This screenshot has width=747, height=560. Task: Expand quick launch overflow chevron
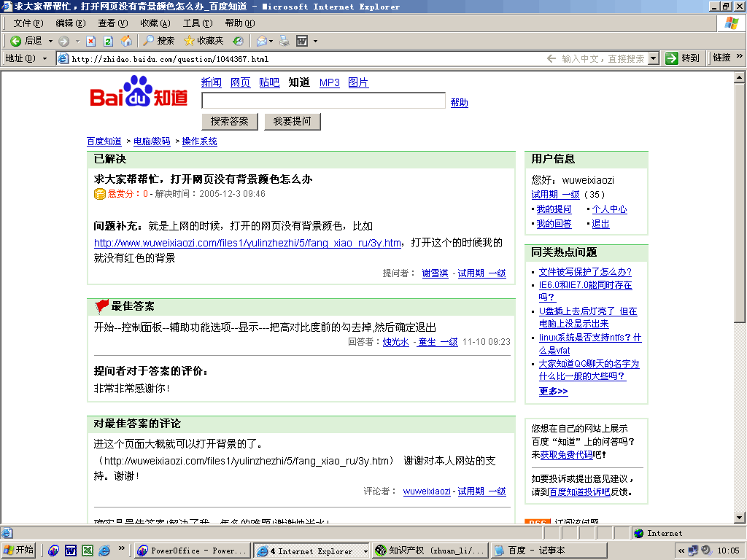(122, 548)
